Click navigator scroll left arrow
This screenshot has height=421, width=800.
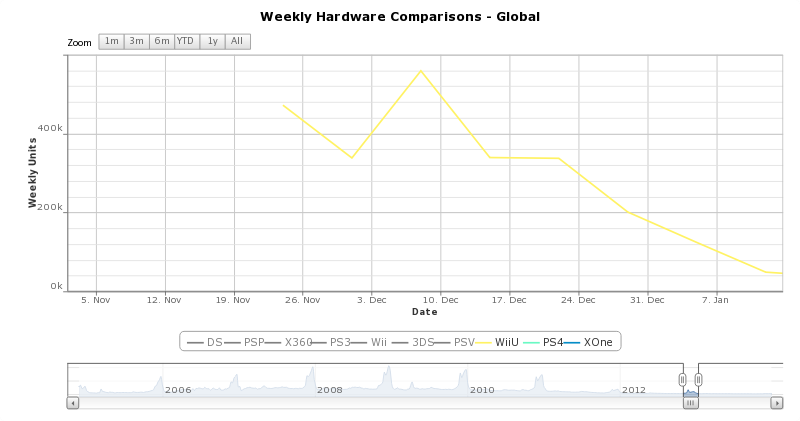pyautogui.click(x=73, y=403)
